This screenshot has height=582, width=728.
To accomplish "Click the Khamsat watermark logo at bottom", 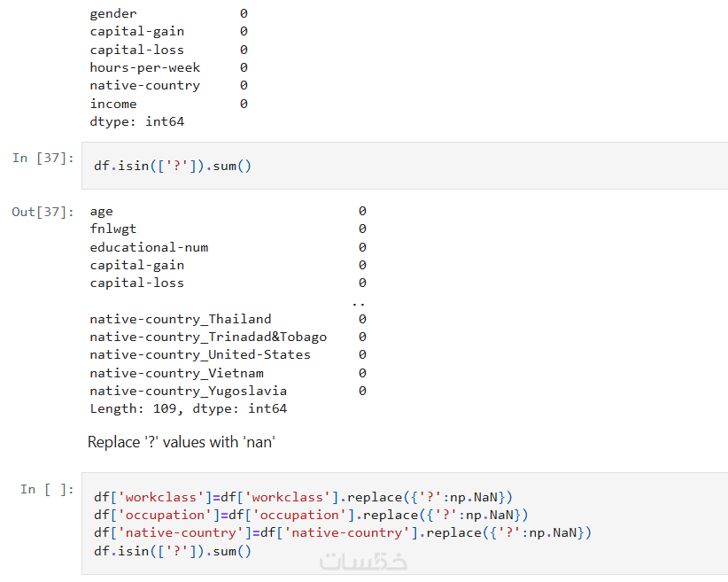I will (x=363, y=561).
